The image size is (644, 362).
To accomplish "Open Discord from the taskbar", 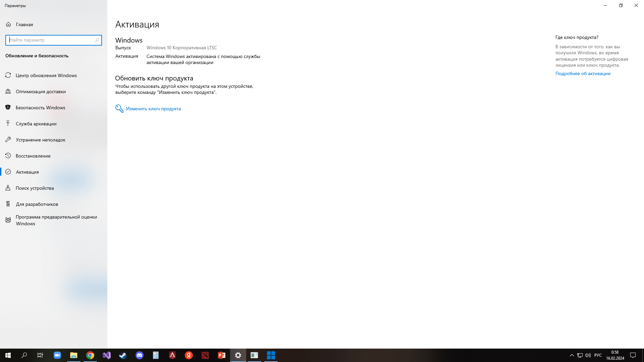I will click(139, 355).
